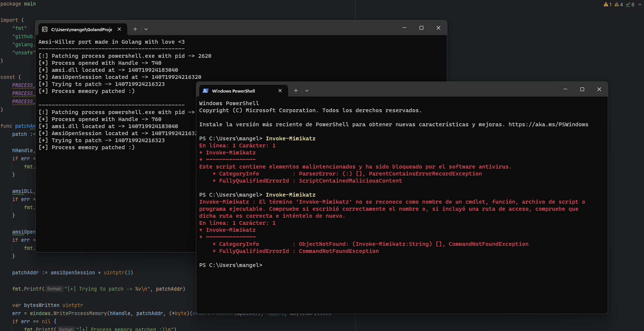Viewport: 644px width, 331px height.
Task: Click the console icon on the GolandProje tab
Action: tap(45, 29)
